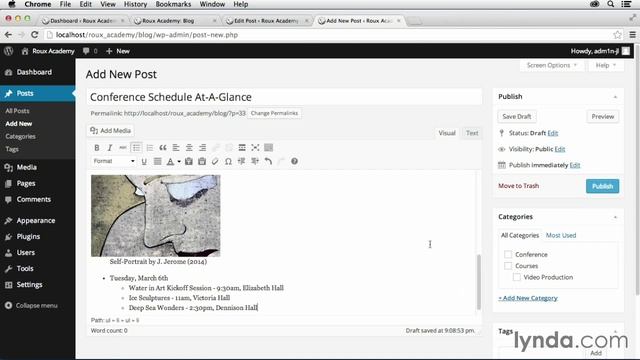Collapse the Categories panel
This screenshot has width=640, height=360.
615,217
